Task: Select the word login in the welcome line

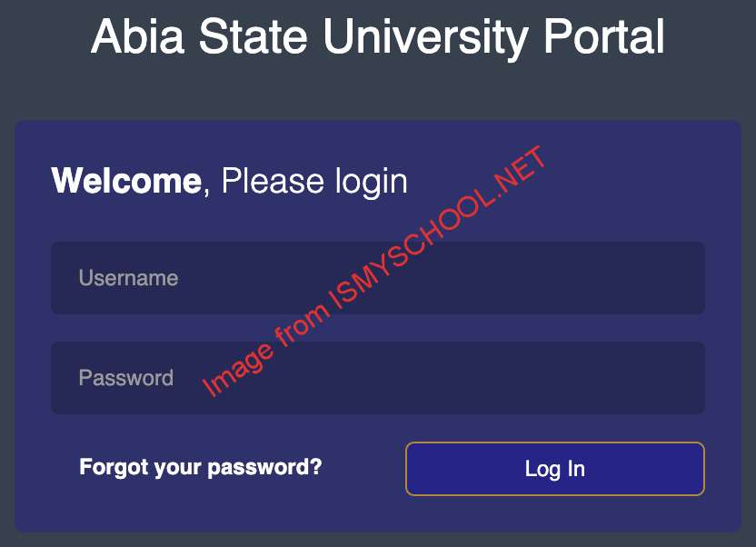Action: (x=372, y=182)
